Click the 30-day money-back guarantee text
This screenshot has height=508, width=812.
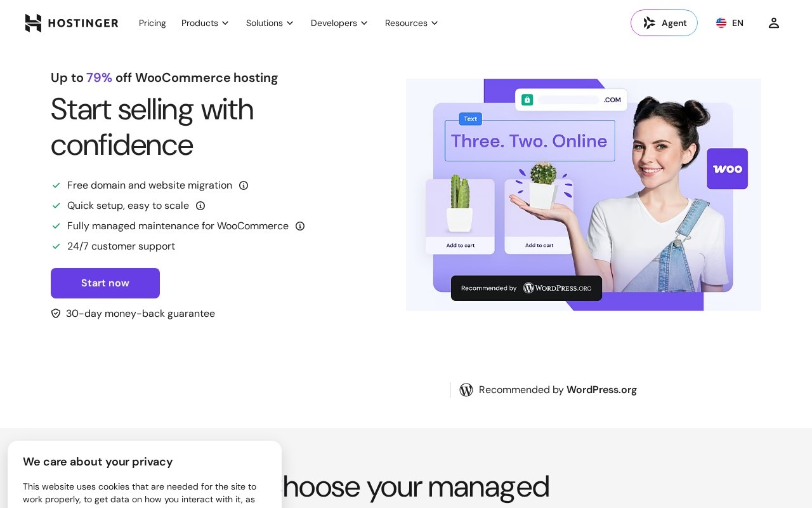pos(140,314)
